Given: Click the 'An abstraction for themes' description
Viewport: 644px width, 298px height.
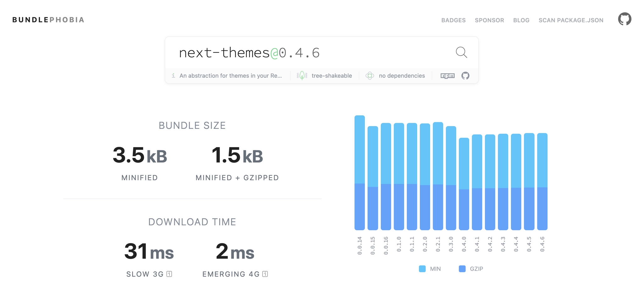Looking at the screenshot, I should point(230,76).
